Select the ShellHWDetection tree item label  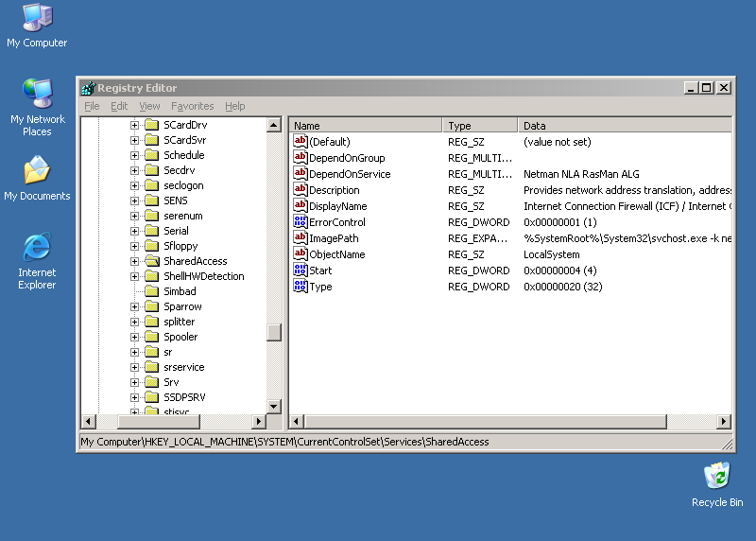pos(204,276)
